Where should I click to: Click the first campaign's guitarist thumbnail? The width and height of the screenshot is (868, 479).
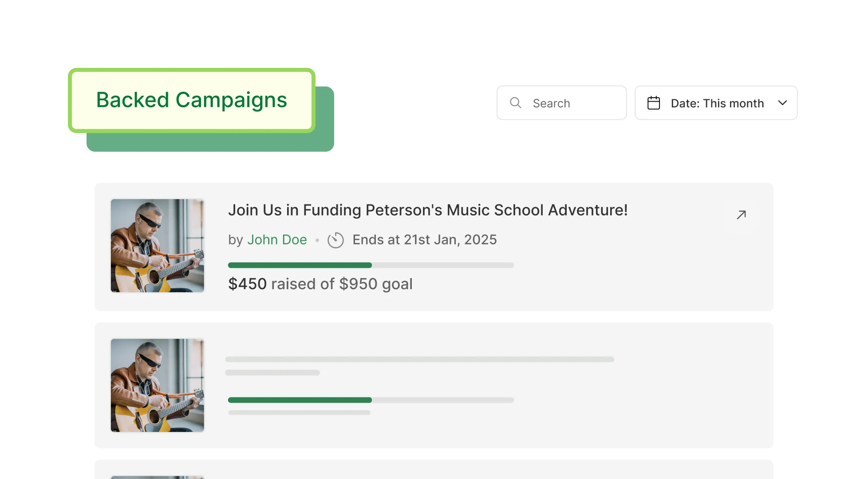point(158,246)
